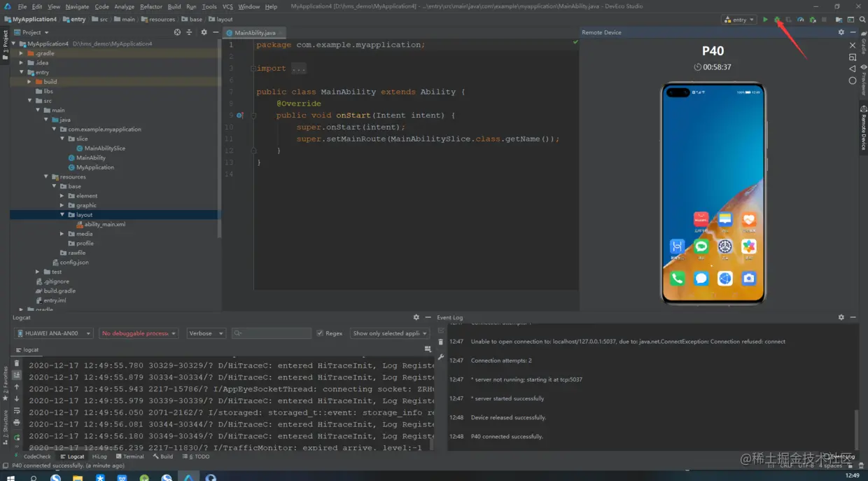Screen dimensions: 868x481
Task: Expand the .gradle folder in the tree
Action: click(x=22, y=53)
